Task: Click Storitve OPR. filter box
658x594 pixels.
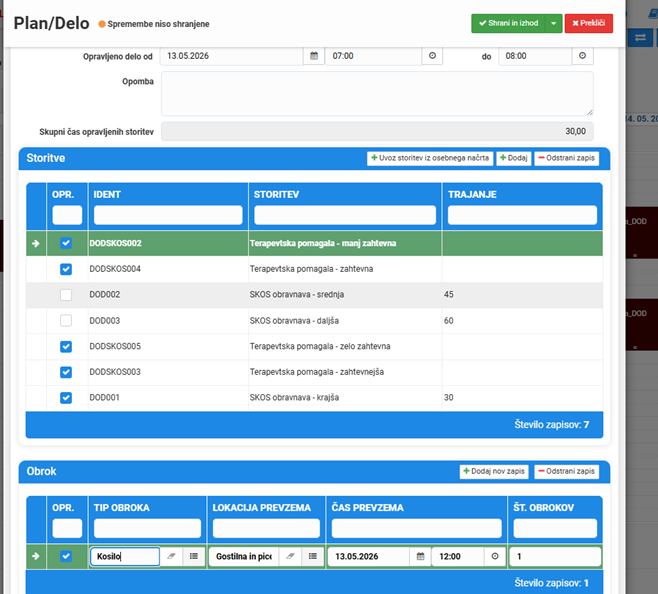Action: pos(67,215)
